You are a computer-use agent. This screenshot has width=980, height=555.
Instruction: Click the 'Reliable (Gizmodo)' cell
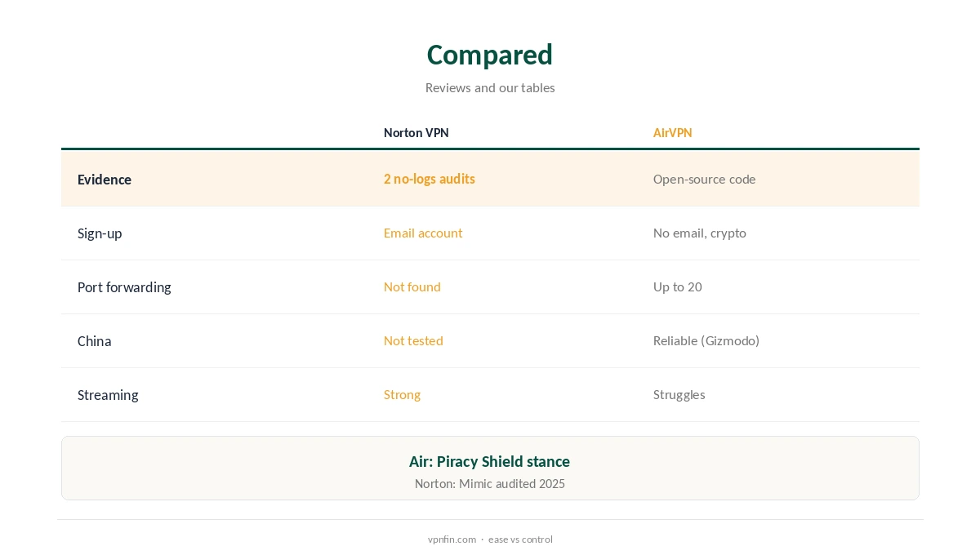[x=706, y=340]
